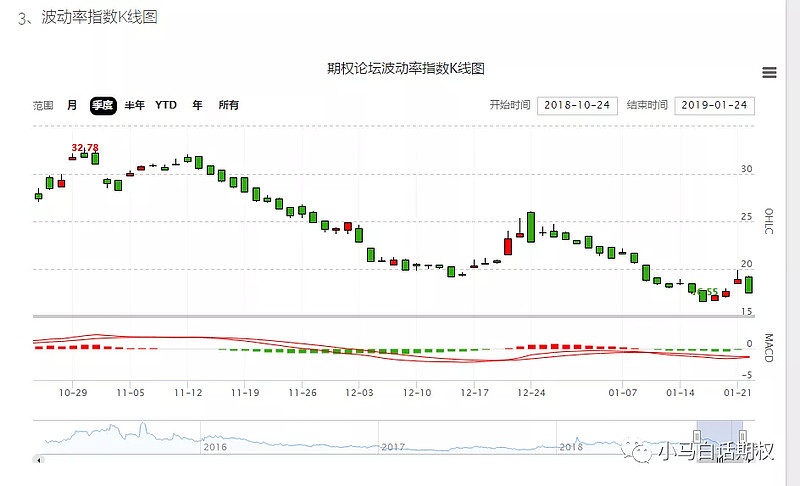Screen dimensions: 800x486
Task: Click the chart title 期权论坛波动率指数K线图
Action: [406, 68]
